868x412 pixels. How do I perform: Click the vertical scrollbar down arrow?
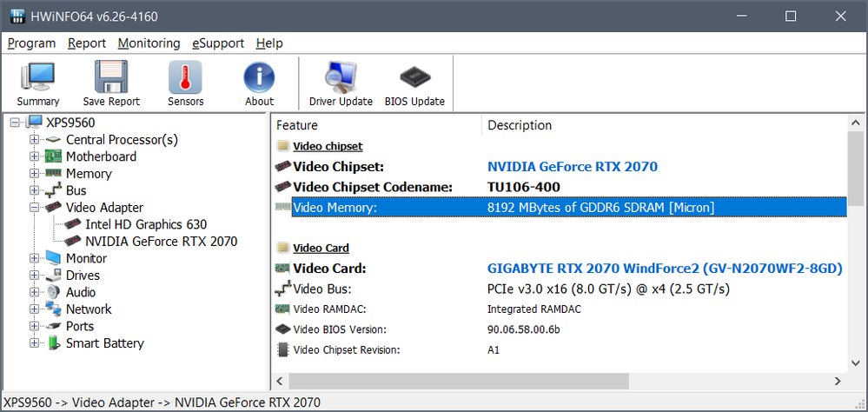pos(856,363)
